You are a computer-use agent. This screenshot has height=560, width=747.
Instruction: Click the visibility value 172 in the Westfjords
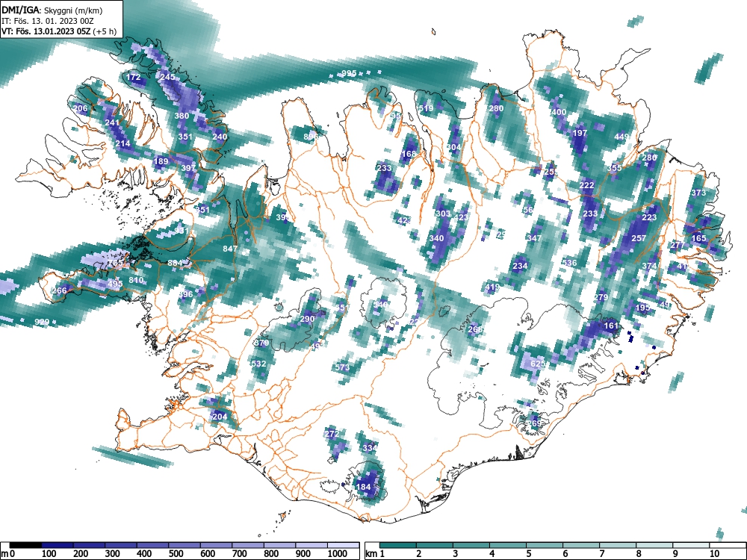click(134, 77)
